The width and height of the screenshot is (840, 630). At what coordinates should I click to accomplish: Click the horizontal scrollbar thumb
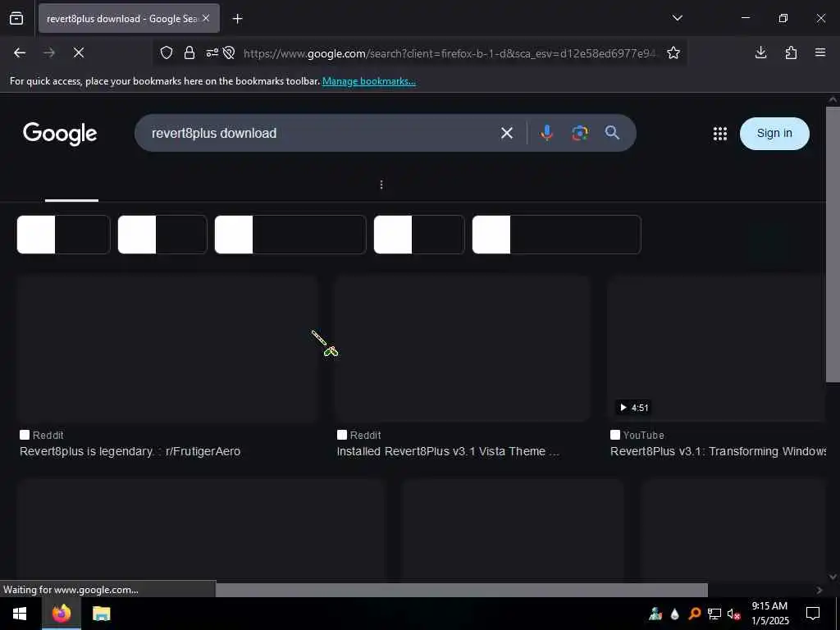[461, 590]
